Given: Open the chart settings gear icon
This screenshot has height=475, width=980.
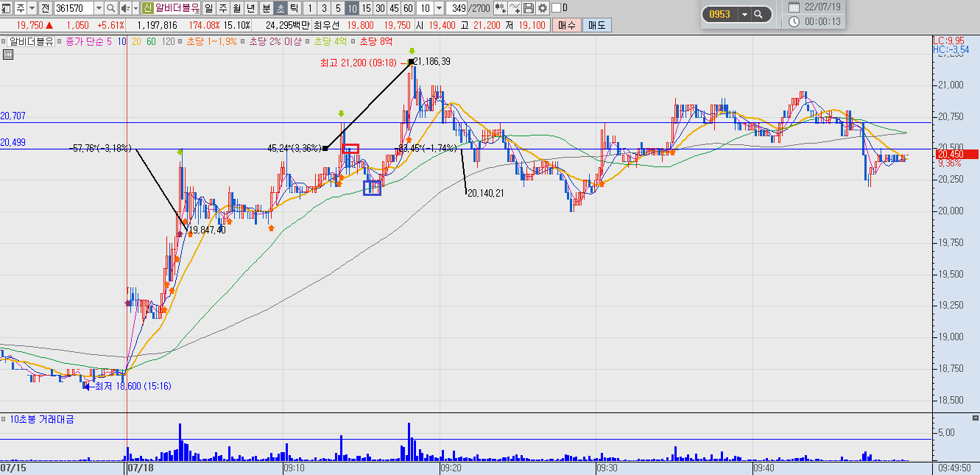Looking at the screenshot, I should coord(543,8).
